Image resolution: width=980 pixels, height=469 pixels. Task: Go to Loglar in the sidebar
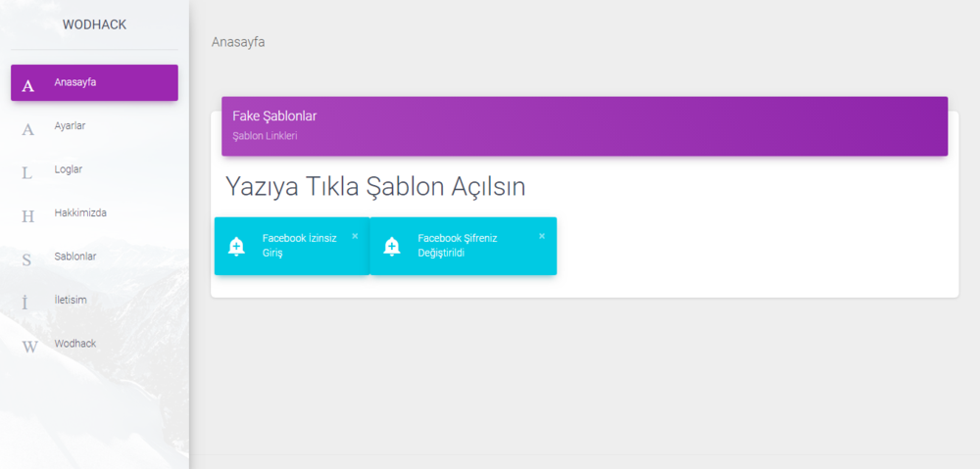(x=94, y=169)
